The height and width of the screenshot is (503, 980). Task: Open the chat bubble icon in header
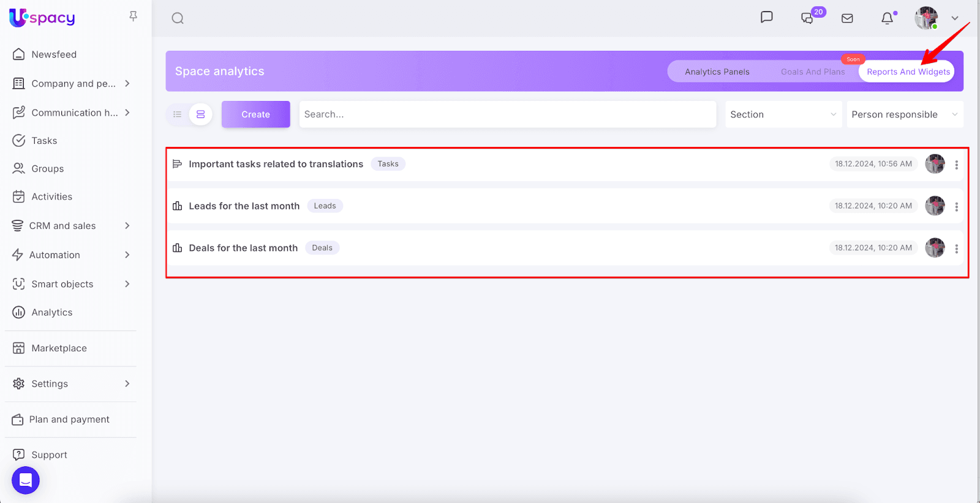point(766,17)
